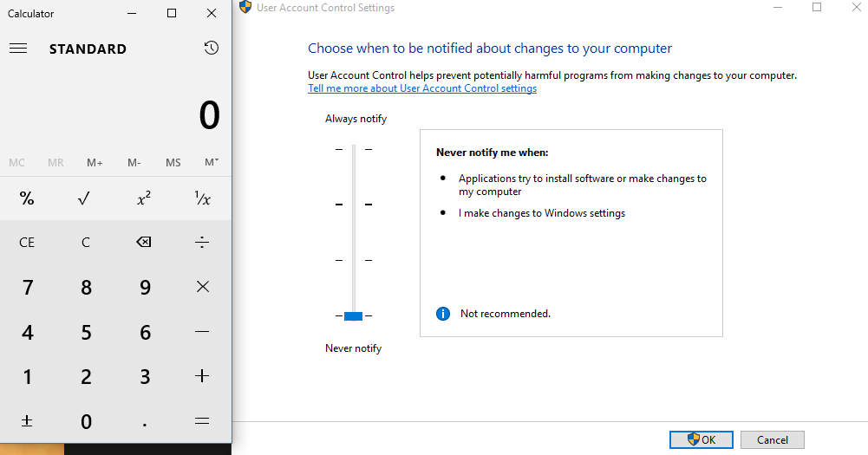Open the calculator hamburger navigation menu
This screenshot has height=455, width=868.
click(18, 49)
